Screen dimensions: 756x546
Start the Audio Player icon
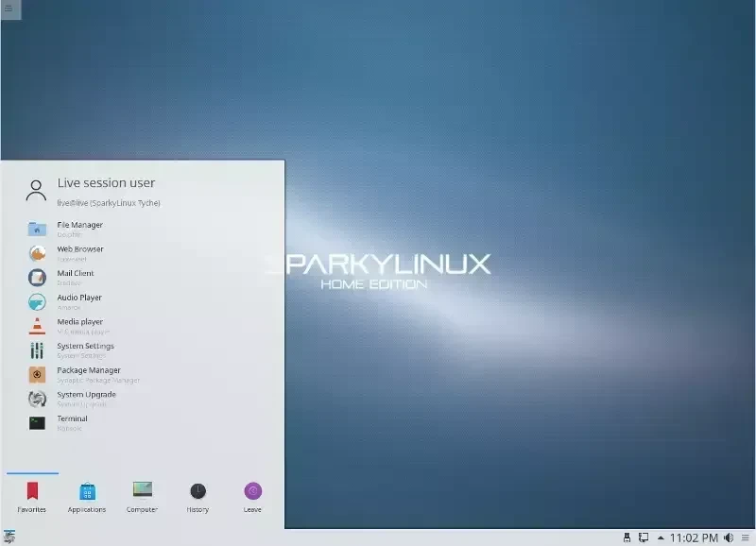pyautogui.click(x=37, y=301)
